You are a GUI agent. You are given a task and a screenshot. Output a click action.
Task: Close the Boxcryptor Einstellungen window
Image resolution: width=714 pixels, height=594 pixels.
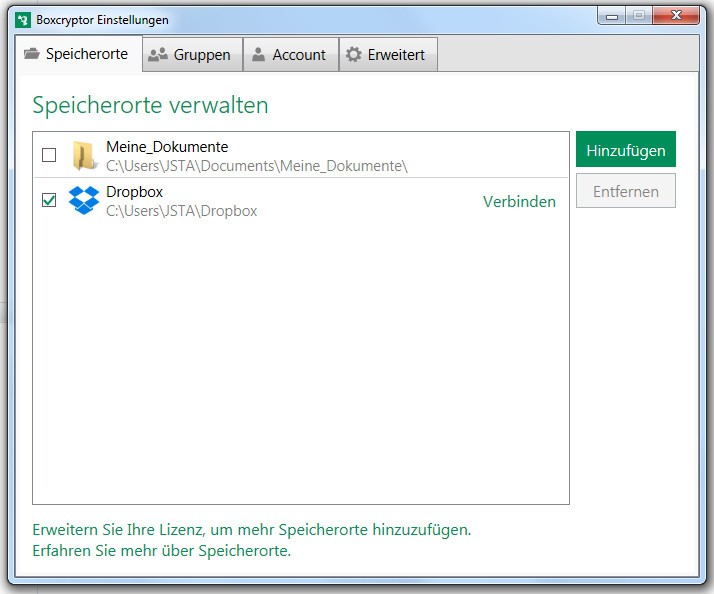676,15
